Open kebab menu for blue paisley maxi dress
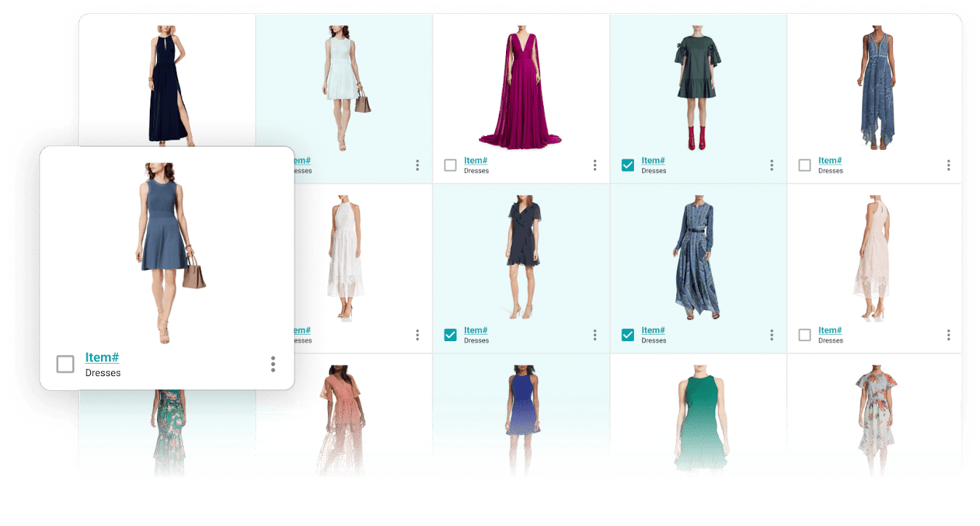980x526 pixels. coord(771,335)
